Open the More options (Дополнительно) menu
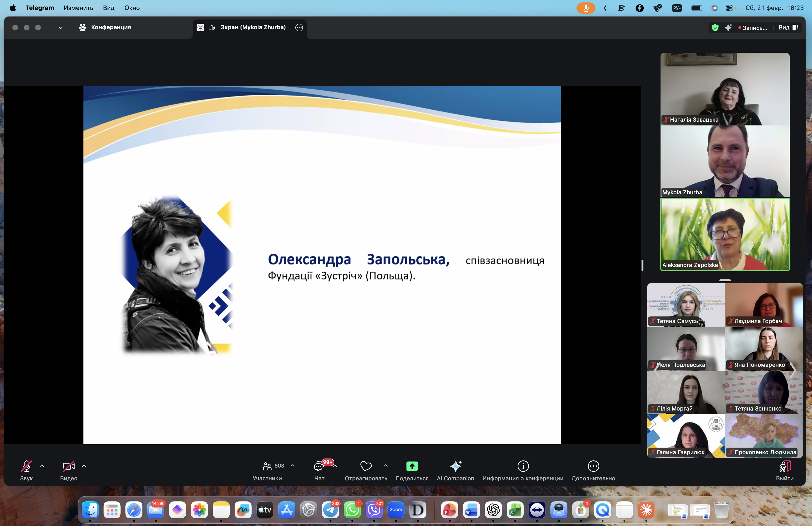 (x=593, y=466)
